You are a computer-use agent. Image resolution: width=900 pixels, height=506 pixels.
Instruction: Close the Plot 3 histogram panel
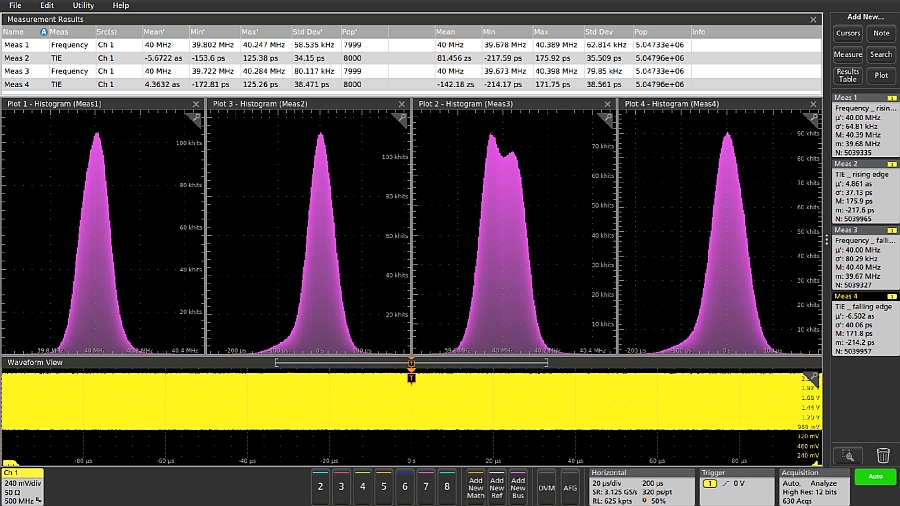[401, 104]
